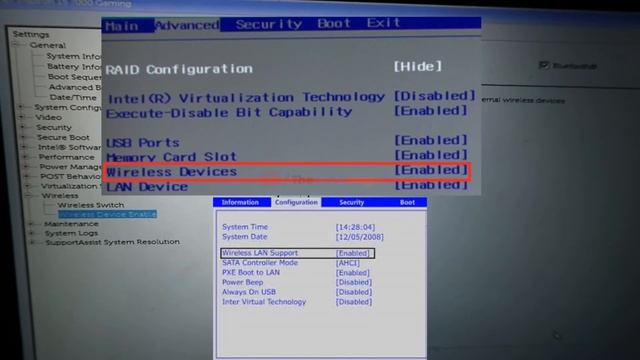The width and height of the screenshot is (640, 360).
Task: Change [Enabled] value of Wireless Devices
Action: pos(431,170)
